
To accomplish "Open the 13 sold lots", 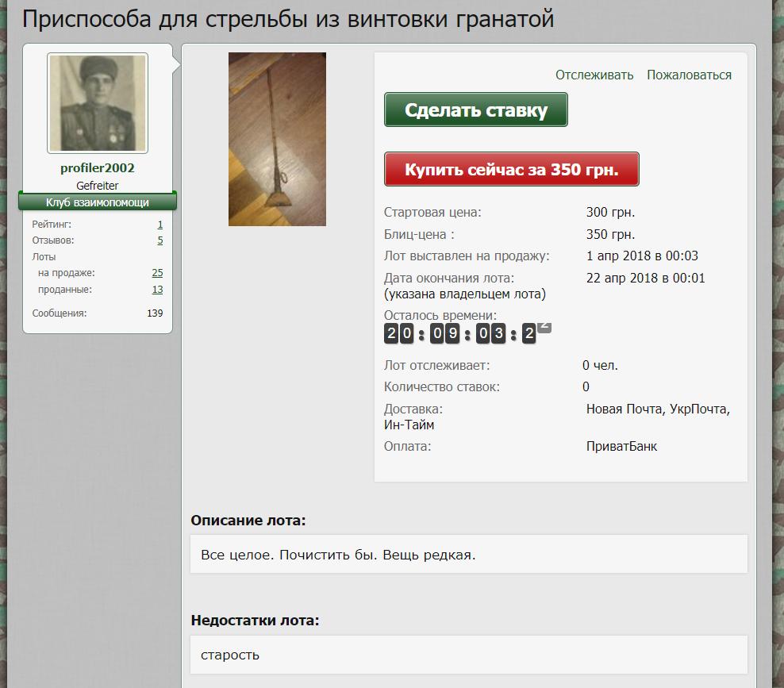I will click(157, 290).
